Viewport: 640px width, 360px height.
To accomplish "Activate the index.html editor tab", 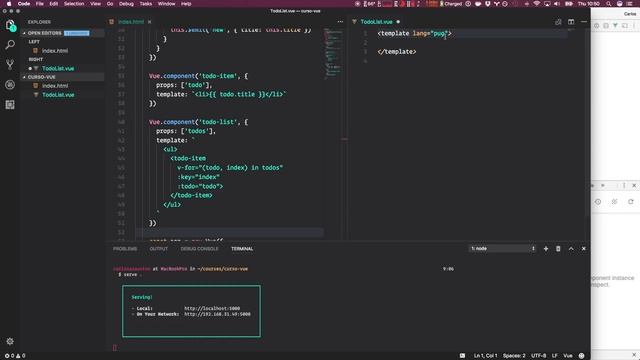I will (x=131, y=22).
